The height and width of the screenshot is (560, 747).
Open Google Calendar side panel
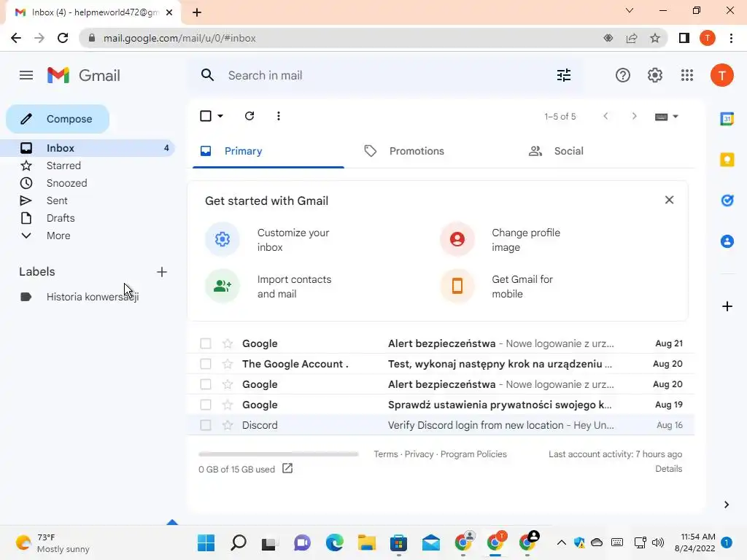(x=727, y=119)
